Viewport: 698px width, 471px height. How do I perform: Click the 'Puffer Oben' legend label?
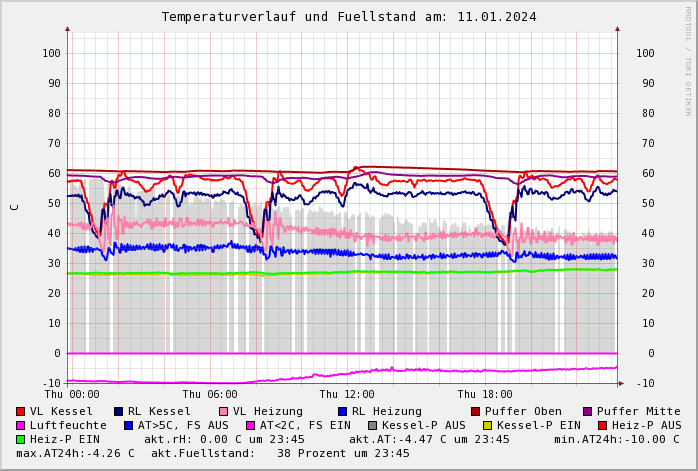pos(523,411)
